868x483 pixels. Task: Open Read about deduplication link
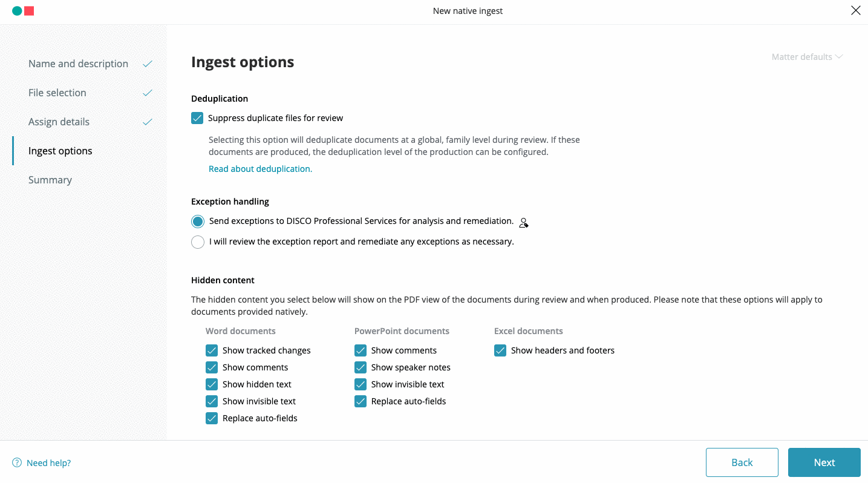point(260,169)
